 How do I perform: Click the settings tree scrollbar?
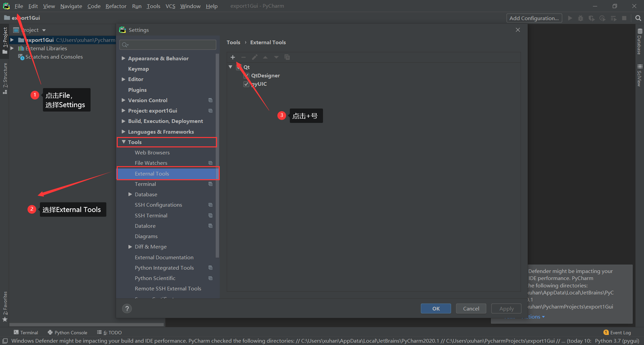click(x=217, y=156)
